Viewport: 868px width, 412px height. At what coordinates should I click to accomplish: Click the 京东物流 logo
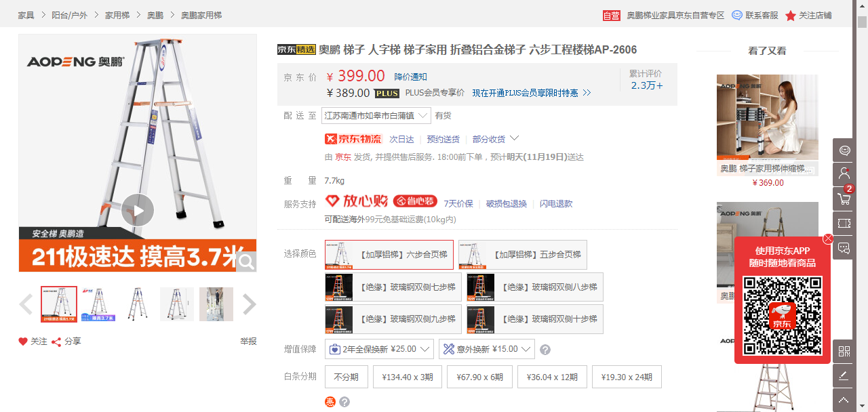point(353,139)
